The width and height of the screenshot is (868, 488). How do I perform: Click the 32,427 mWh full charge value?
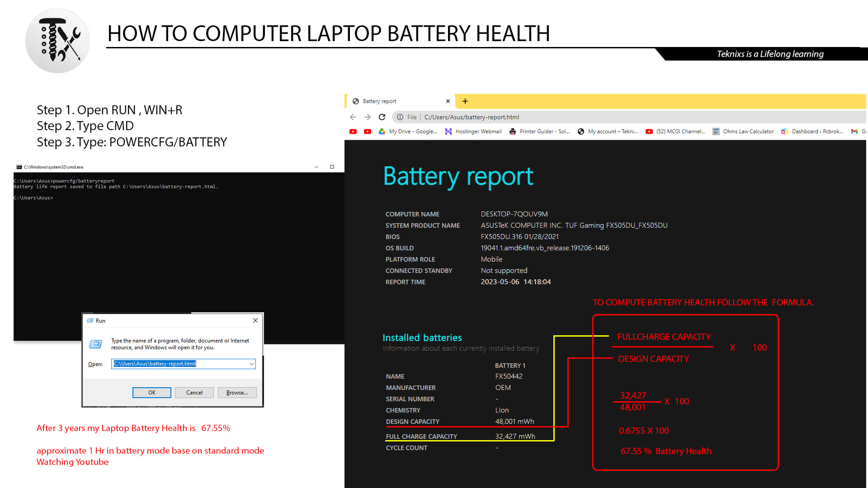pyautogui.click(x=515, y=436)
